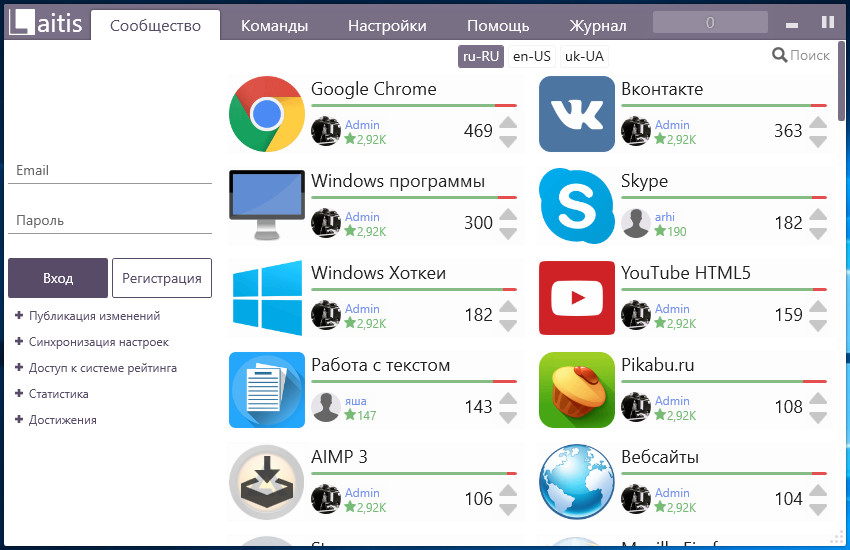Click the rating bar under Skype
This screenshot has width=850, height=550.
point(724,197)
